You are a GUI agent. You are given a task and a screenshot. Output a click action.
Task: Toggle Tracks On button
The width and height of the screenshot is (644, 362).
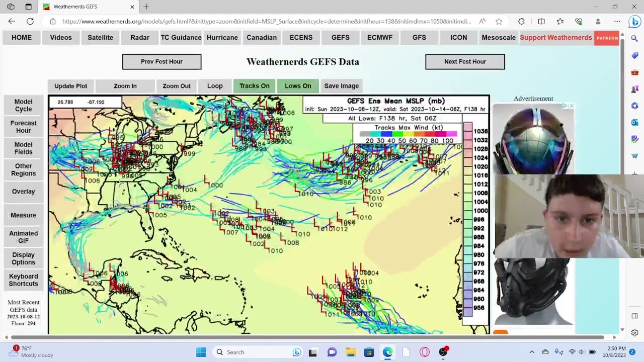point(255,86)
